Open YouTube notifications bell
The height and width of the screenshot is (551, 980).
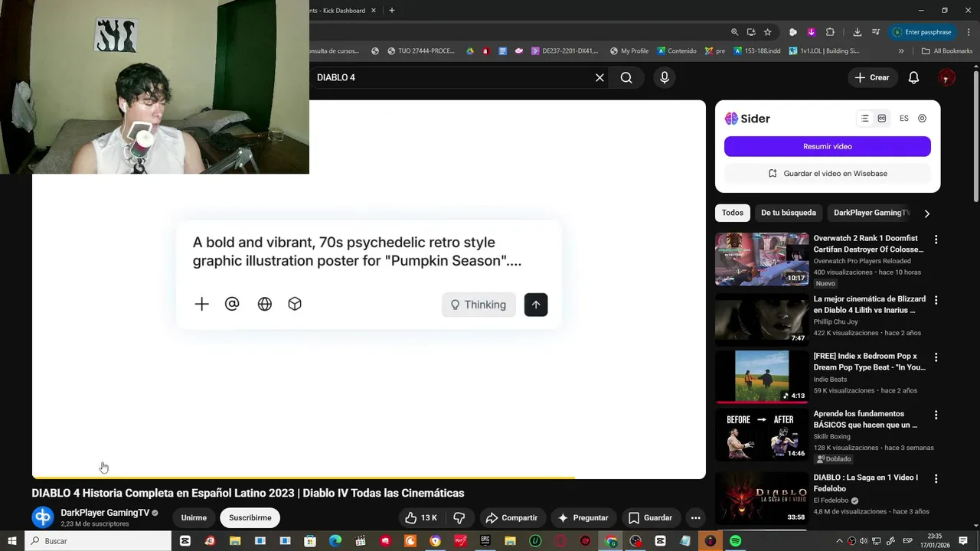[x=913, y=77]
